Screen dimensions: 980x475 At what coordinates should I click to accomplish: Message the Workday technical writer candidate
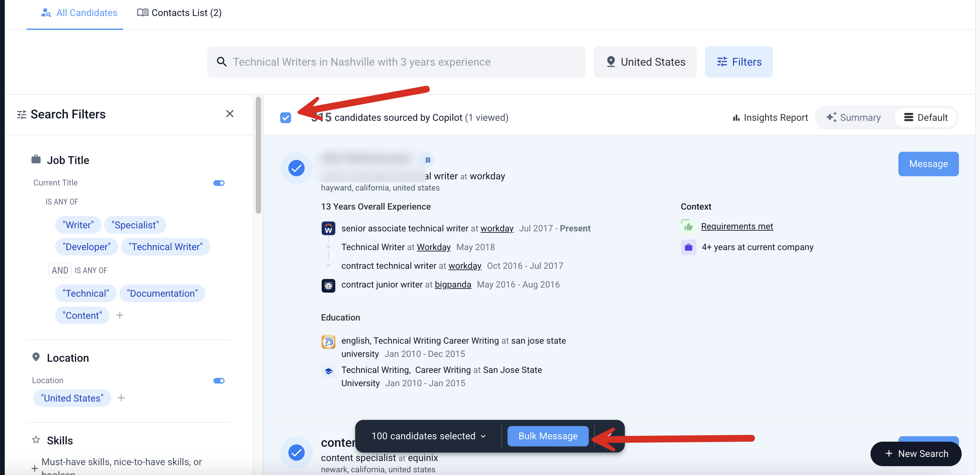[928, 164]
